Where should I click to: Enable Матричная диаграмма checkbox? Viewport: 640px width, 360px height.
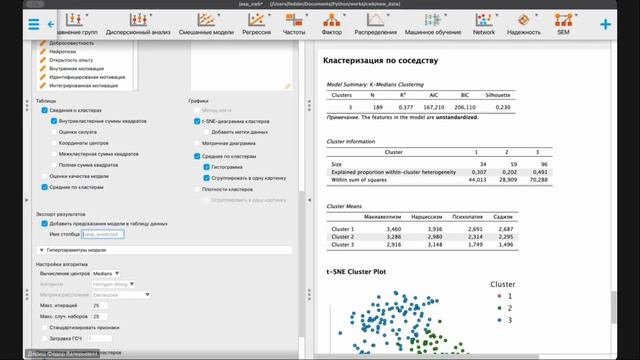tap(197, 144)
